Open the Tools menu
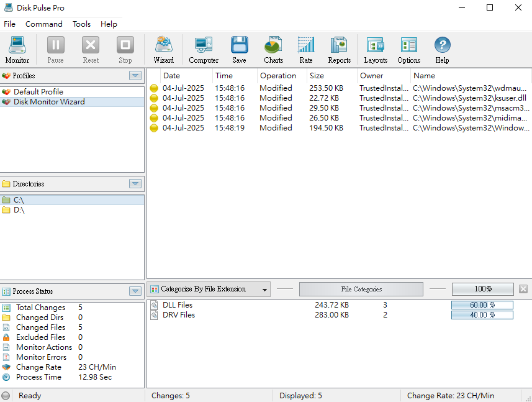Viewport: 532px width, 402px height. coord(81,24)
